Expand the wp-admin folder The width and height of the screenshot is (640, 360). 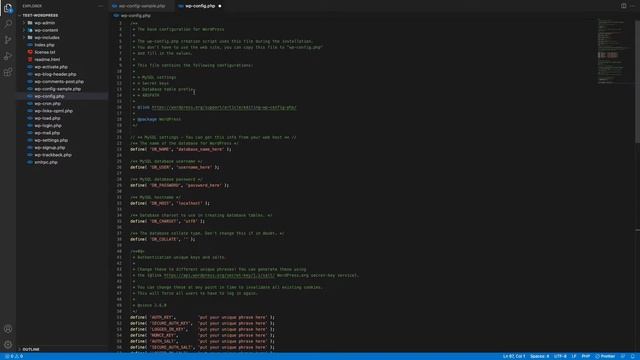pos(44,23)
